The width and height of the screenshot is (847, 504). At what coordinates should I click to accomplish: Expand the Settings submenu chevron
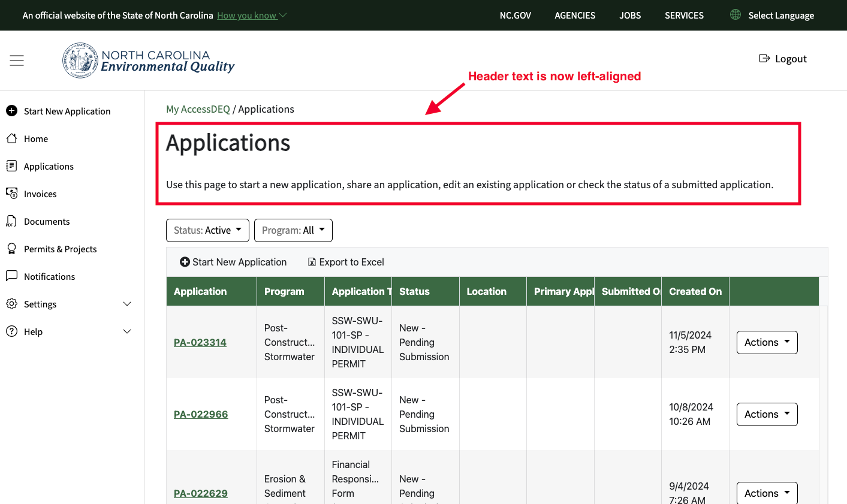[127, 304]
